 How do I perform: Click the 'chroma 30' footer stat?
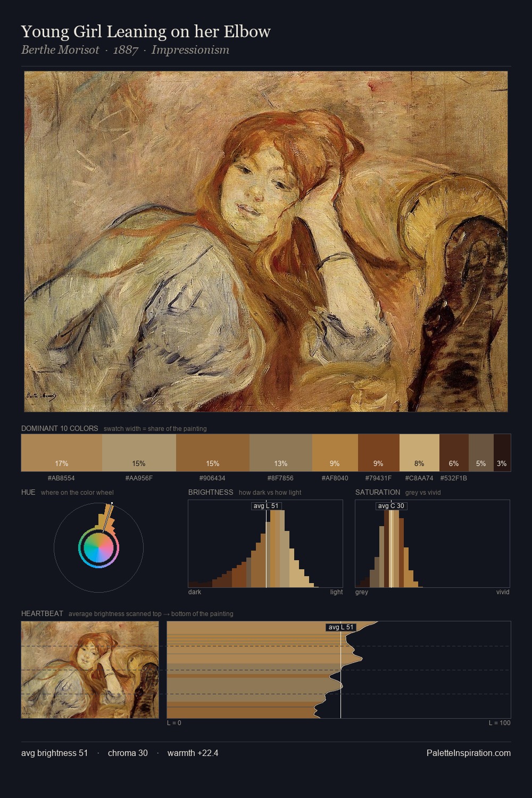click(128, 753)
